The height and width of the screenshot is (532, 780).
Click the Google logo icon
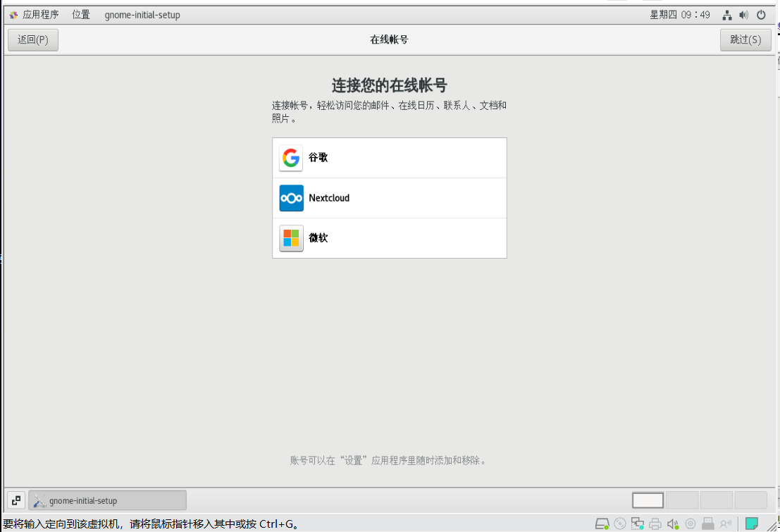point(291,159)
